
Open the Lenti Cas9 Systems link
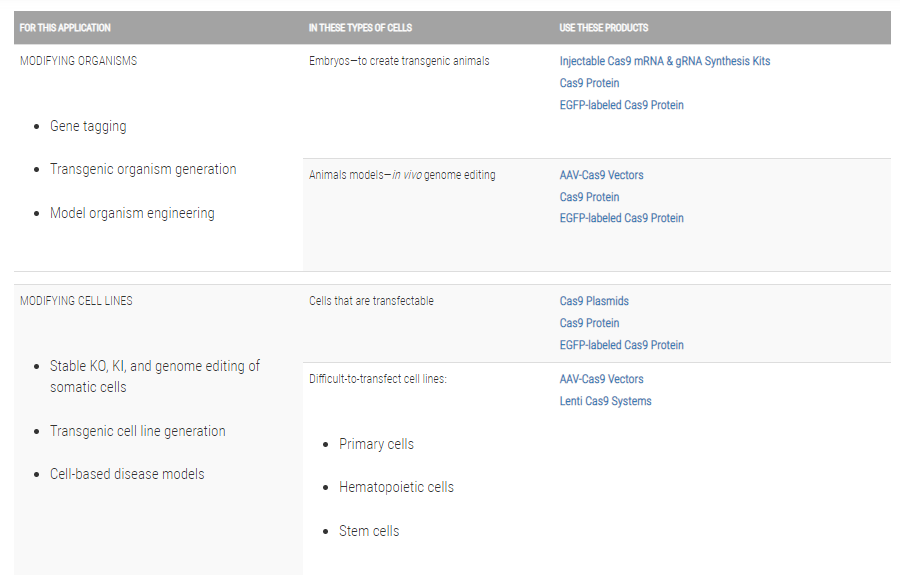[605, 401]
